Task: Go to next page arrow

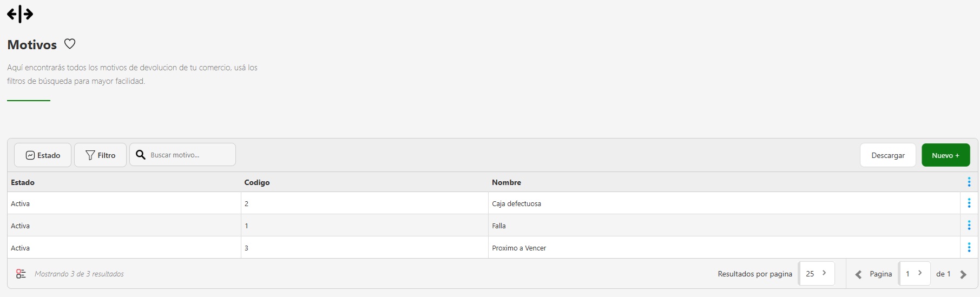Action: pyautogui.click(x=963, y=274)
